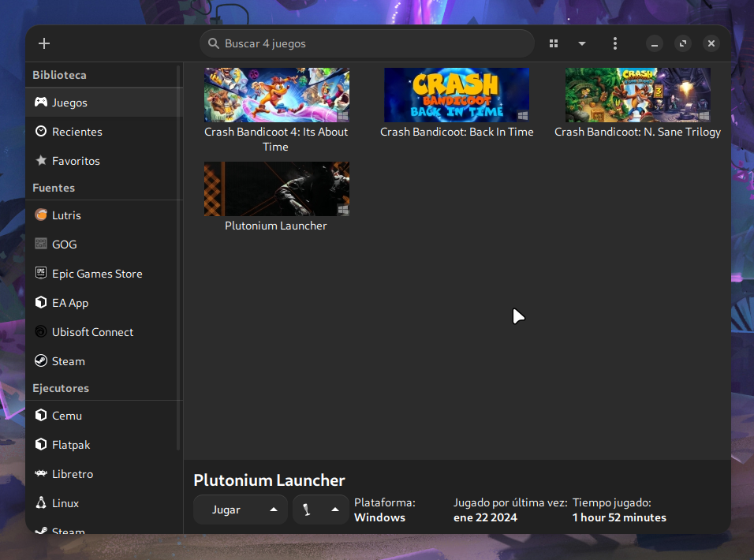The image size is (754, 560).
Task: Select Crash Bandicoot: Back In Time cover
Action: (457, 95)
